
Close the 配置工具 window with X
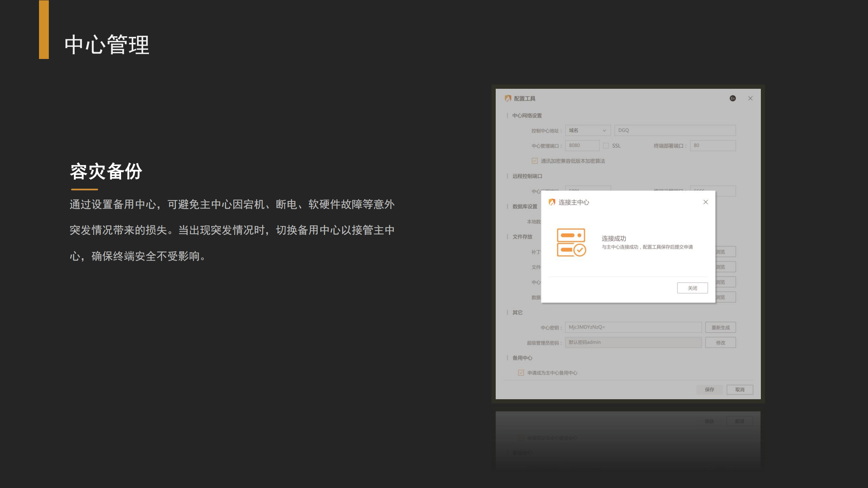coord(750,98)
